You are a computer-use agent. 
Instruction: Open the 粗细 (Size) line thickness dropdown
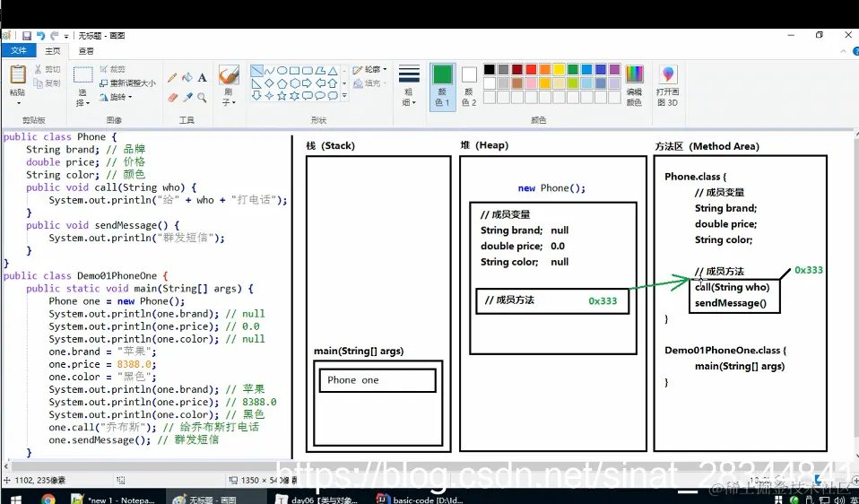[409, 86]
